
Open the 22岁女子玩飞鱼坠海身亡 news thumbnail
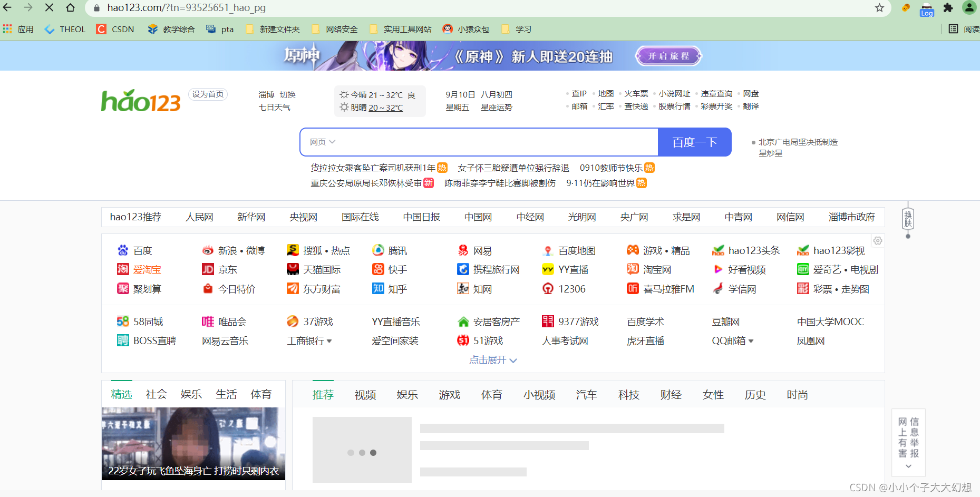coord(193,443)
